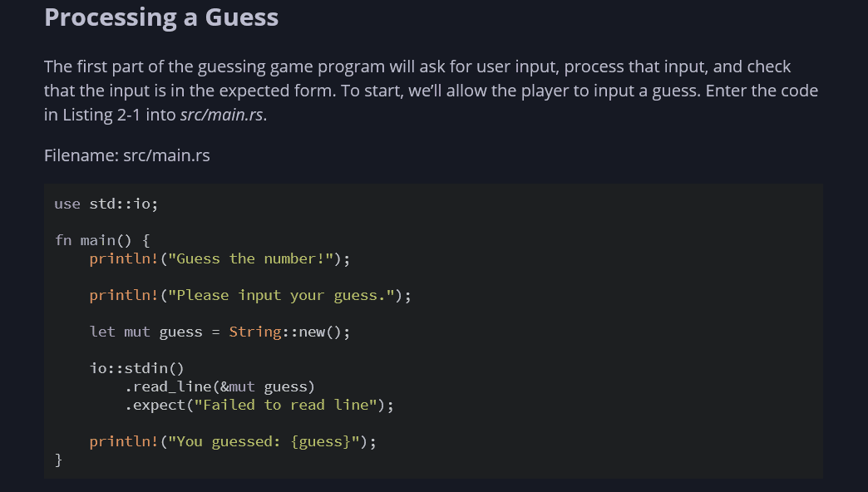Click the closing brace of main function
The height and width of the screenshot is (492, 868).
tap(58, 460)
